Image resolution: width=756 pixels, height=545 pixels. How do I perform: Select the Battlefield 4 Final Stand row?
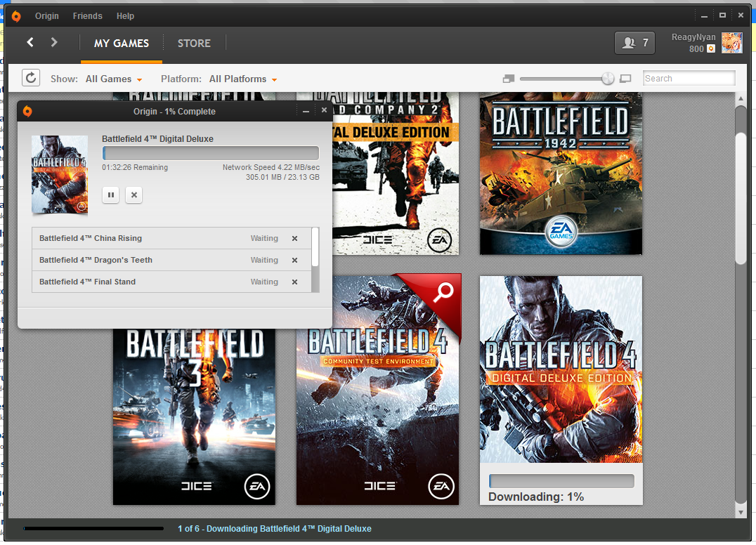[171, 282]
